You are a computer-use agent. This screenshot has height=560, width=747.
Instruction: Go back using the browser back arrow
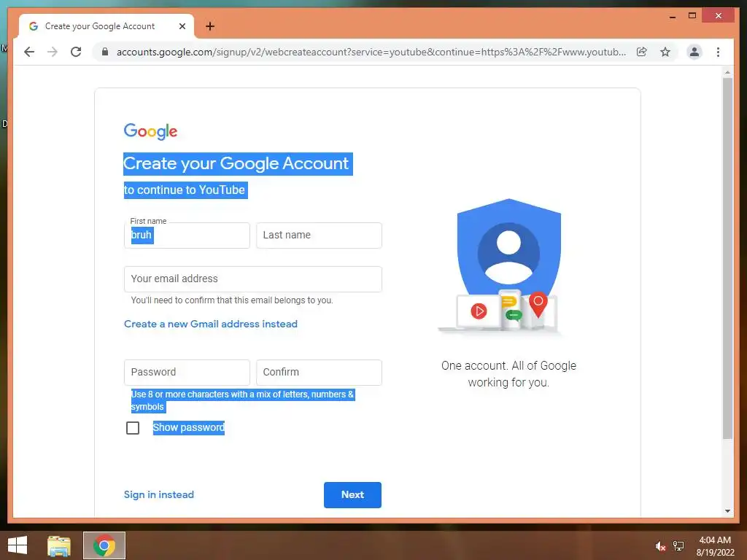pyautogui.click(x=29, y=52)
